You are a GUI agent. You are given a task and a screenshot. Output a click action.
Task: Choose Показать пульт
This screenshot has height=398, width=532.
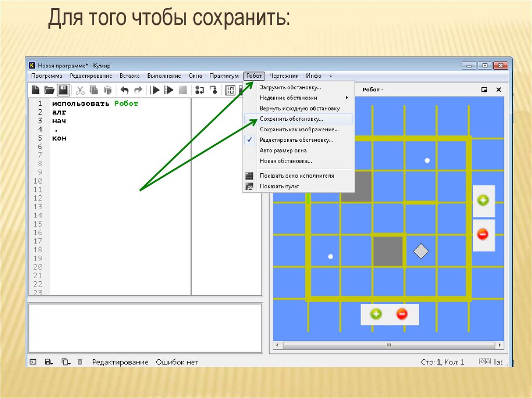tap(299, 186)
